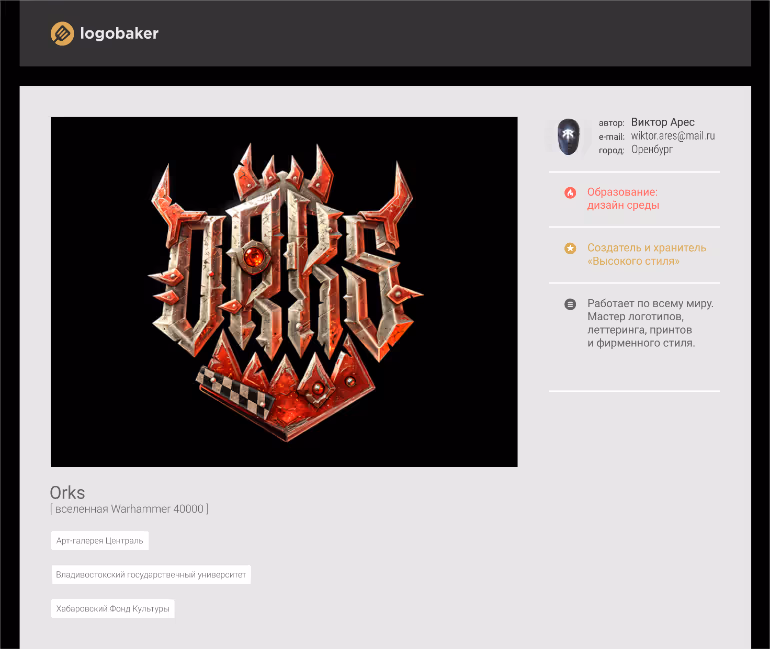
Task: Click the Владивостокский государственный университет tag
Action: 151,574
